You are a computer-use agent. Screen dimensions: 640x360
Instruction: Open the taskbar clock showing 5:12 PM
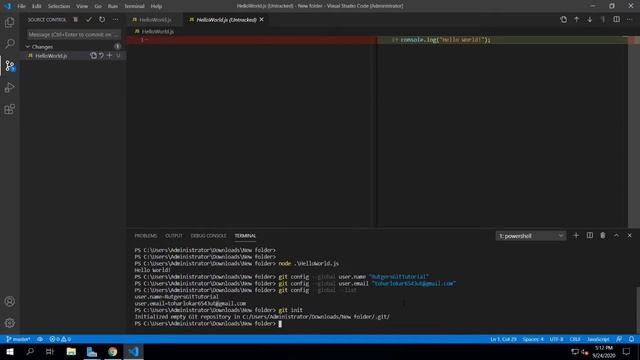pos(604,351)
